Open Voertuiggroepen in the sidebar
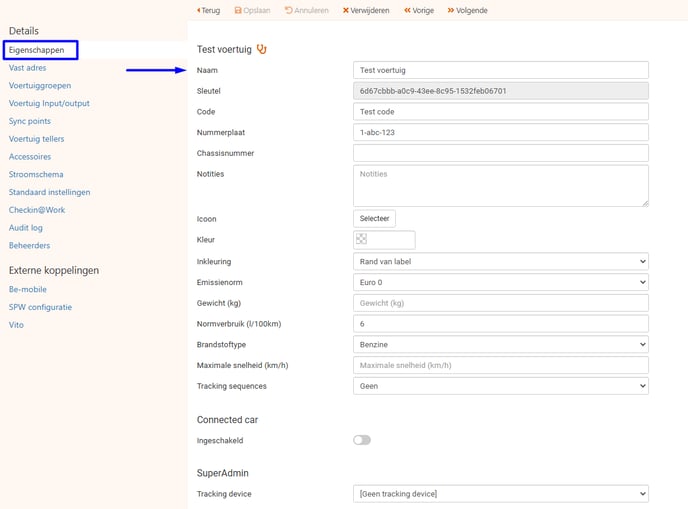Screen dimensions: 688x509 tap(40, 86)
